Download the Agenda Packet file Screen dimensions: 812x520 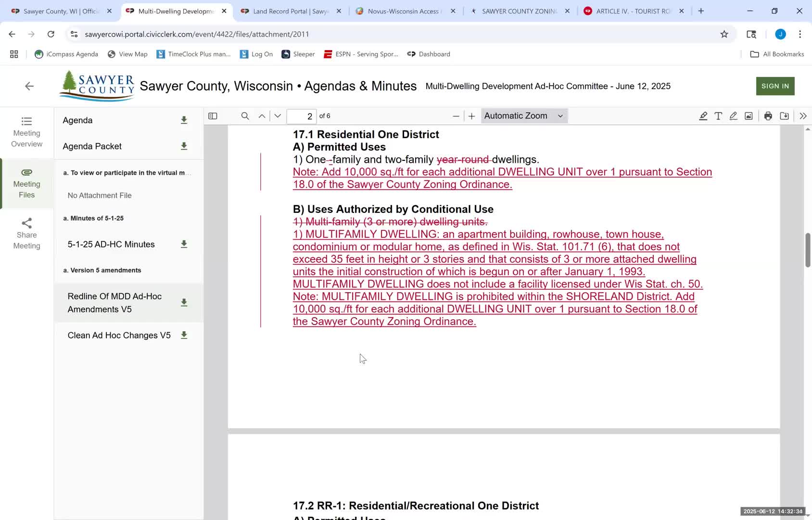[x=184, y=146]
